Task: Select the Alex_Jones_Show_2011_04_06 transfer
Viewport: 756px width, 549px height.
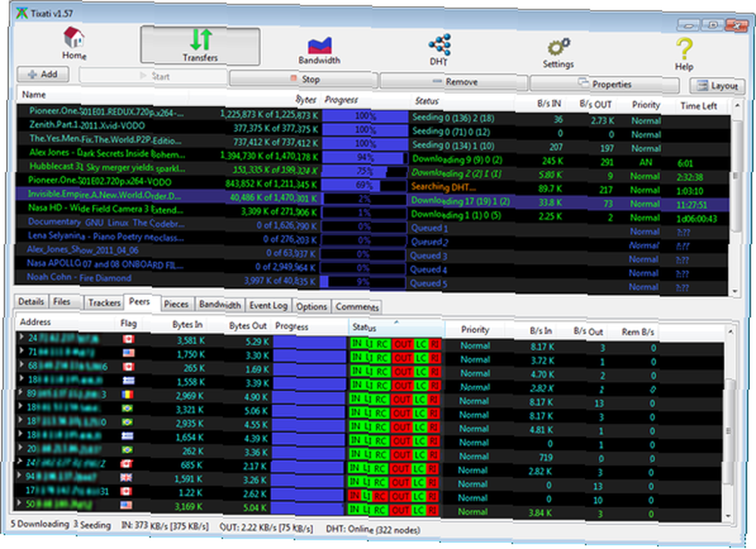Action: coord(371,254)
